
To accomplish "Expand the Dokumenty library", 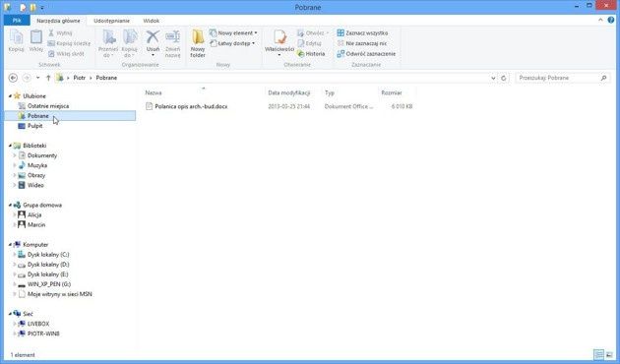I will pyautogui.click(x=15, y=155).
